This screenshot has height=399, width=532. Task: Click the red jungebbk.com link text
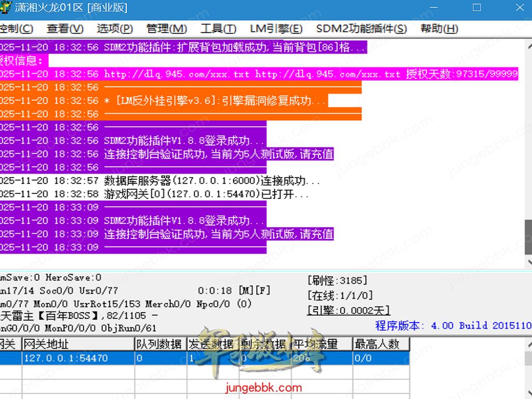click(x=263, y=388)
